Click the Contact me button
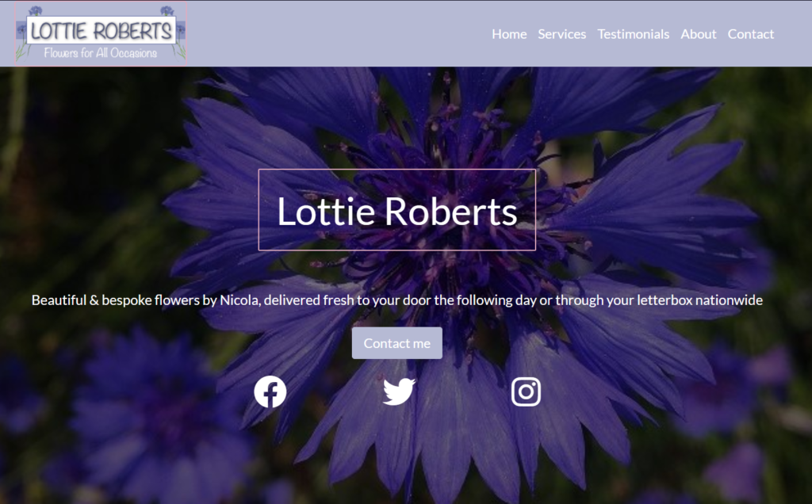Screen dimensions: 812x504 pos(397,343)
